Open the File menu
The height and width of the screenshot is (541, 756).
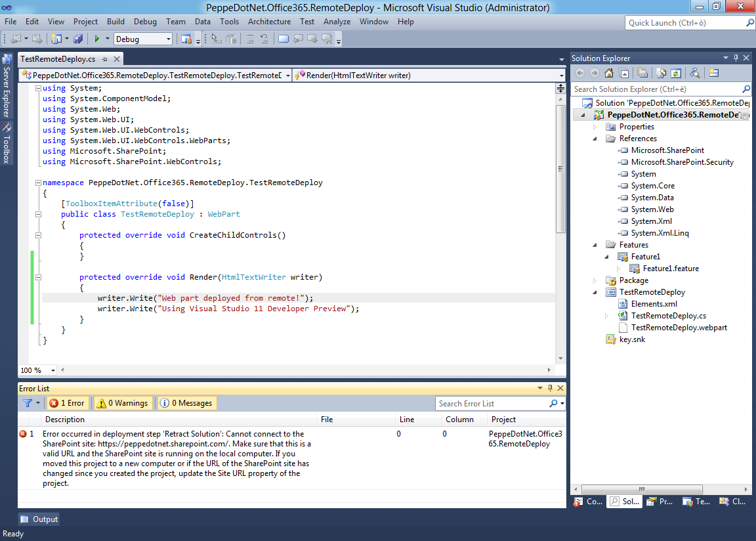(10, 22)
